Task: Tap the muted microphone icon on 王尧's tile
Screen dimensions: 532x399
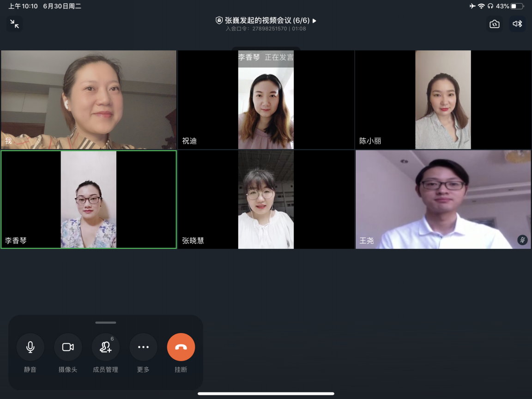Action: [x=522, y=240]
